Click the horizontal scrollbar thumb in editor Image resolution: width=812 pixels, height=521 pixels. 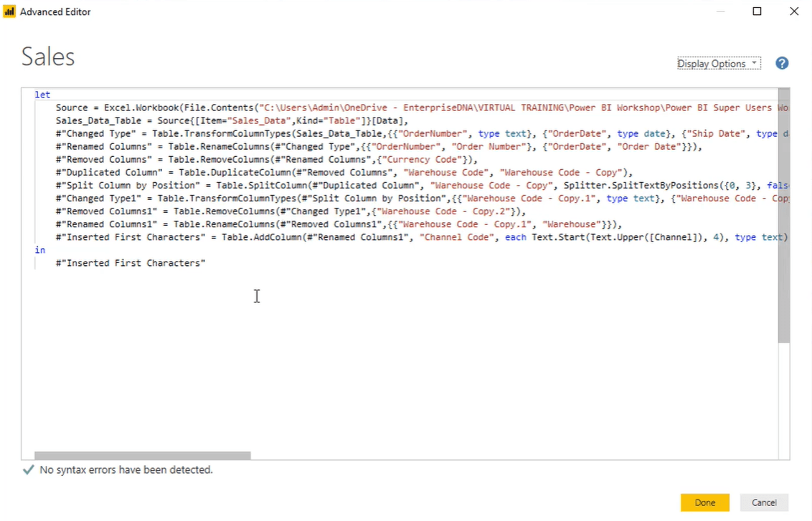coord(143,455)
